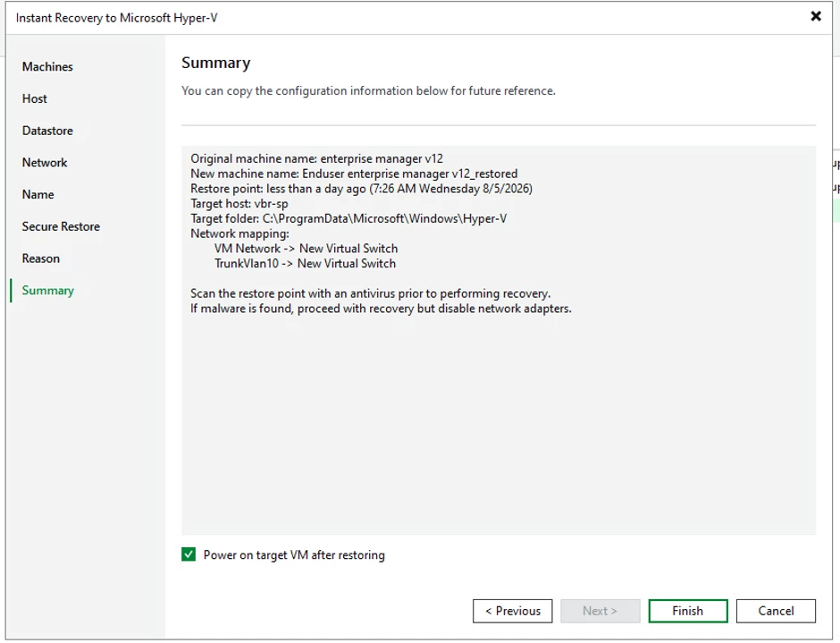Click the Target folder path line
Image resolution: width=840 pixels, height=643 pixels.
pyautogui.click(x=349, y=219)
